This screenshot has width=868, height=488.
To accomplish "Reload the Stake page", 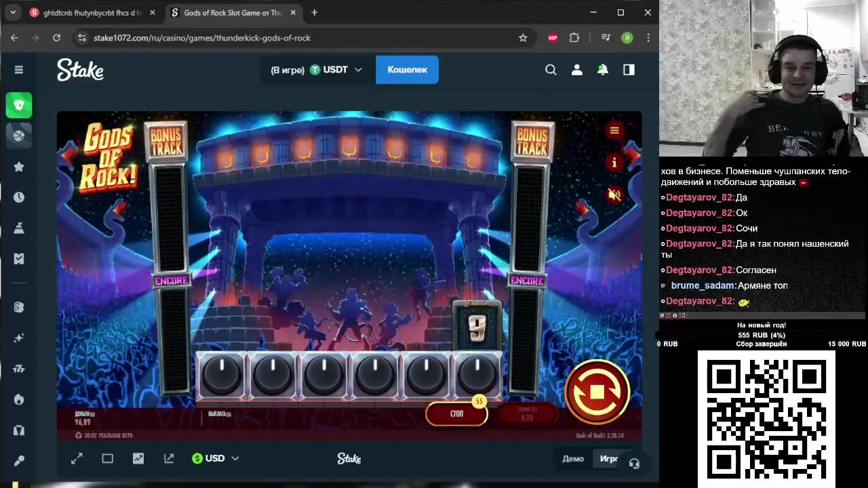I will (x=57, y=38).
